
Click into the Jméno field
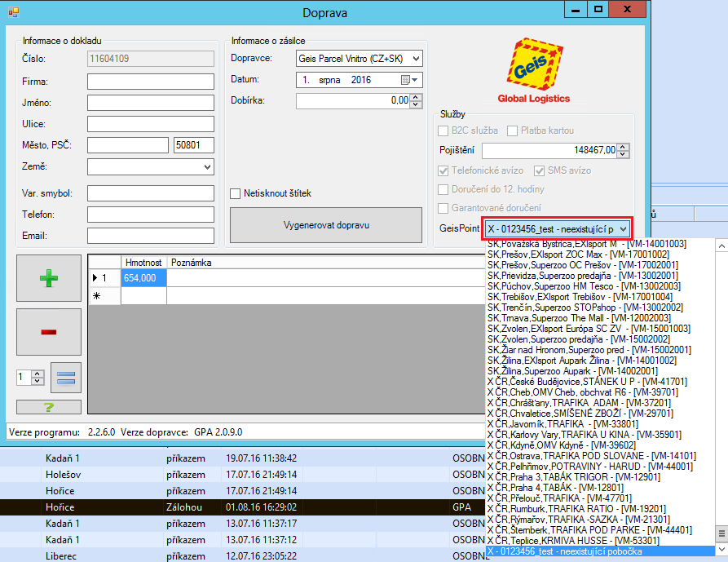coord(151,103)
